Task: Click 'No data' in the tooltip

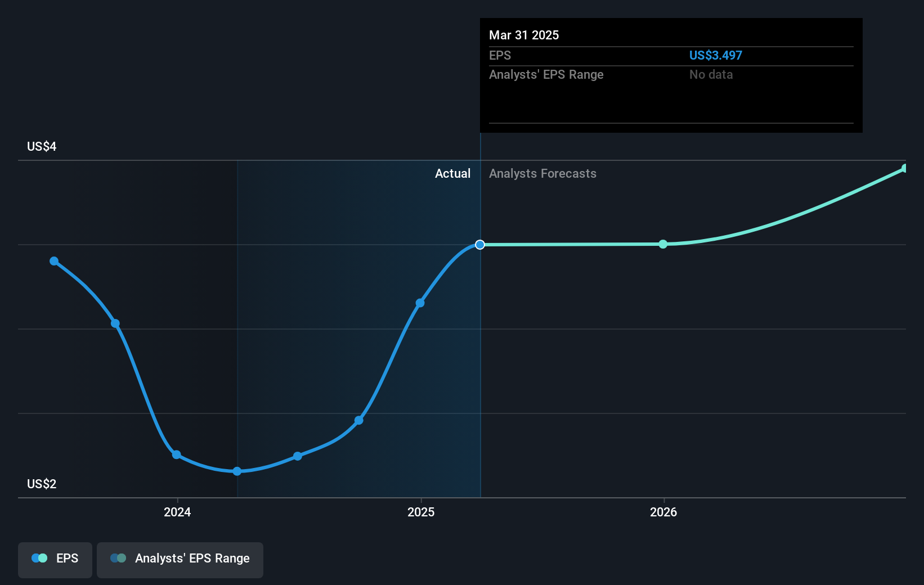Action: click(x=711, y=75)
